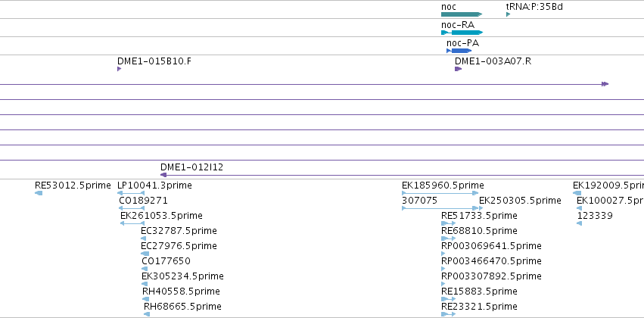This screenshot has width=644, height=318.
Task: Click the noc-RA transcript glyph
Action: pos(462,33)
